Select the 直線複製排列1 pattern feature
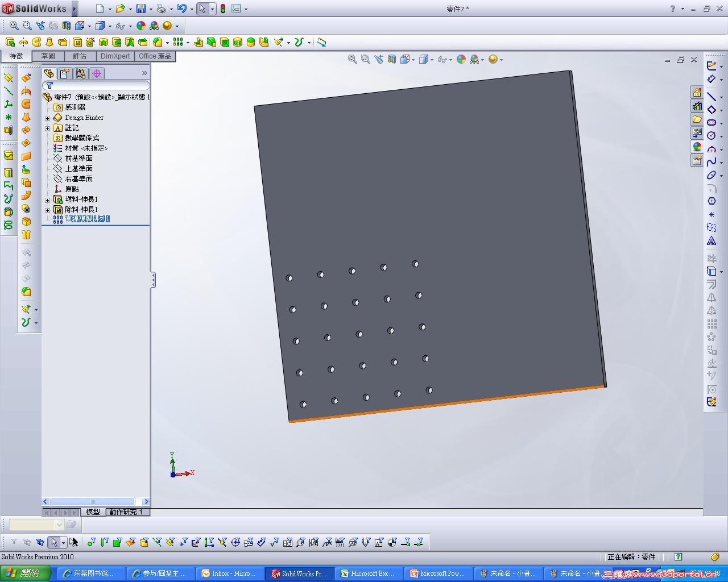Screen dimensions: 728x582 tap(87, 219)
